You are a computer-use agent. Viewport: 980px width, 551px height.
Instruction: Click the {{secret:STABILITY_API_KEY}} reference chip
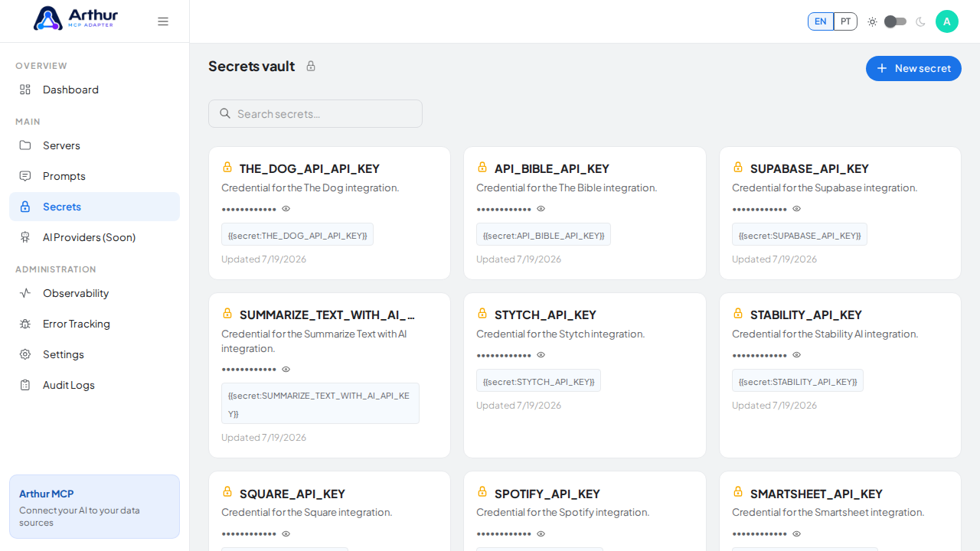click(x=797, y=381)
